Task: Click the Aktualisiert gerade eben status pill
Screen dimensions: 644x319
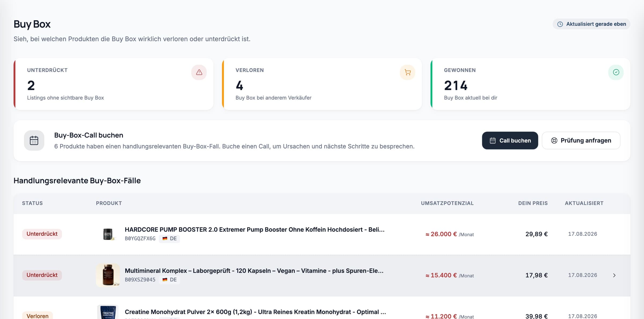Action: coord(591,24)
